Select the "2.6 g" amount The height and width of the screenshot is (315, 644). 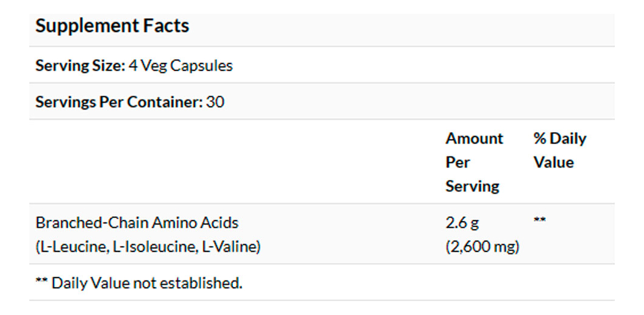[x=462, y=222]
